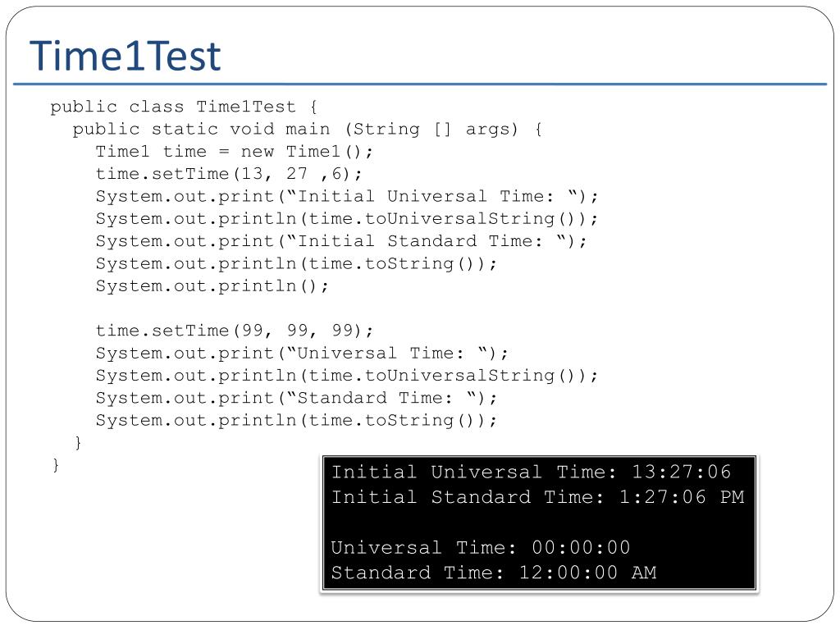Click the empty System.out.println() line
This screenshot has width=840, height=630.
coord(212,285)
